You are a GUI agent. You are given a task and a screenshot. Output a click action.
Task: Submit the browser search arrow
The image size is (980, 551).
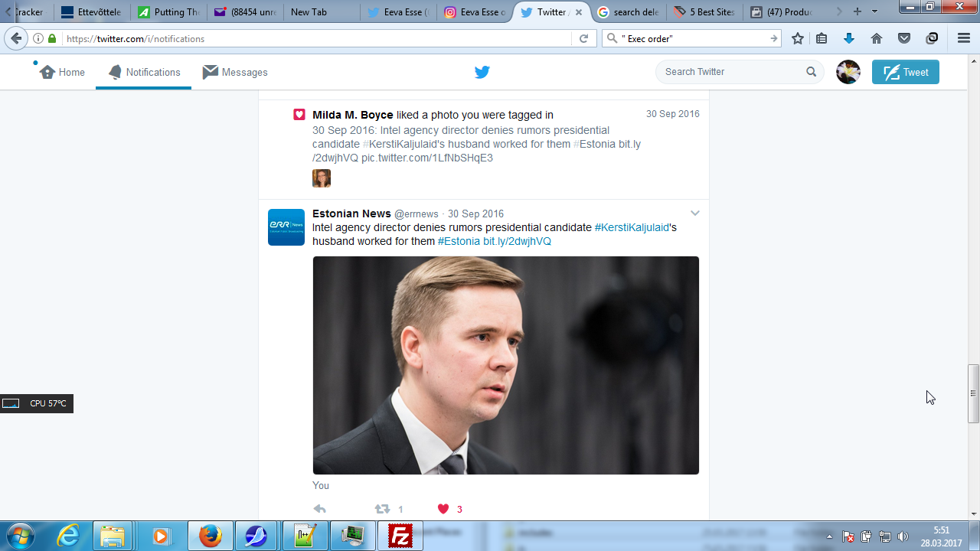pos(774,38)
